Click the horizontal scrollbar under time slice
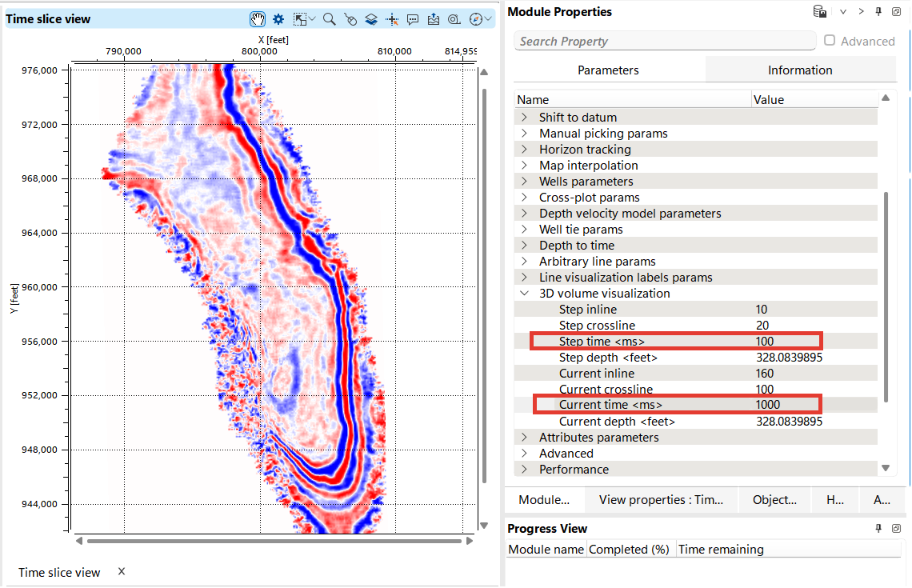Image resolution: width=912 pixels, height=588 pixels. coord(274,542)
